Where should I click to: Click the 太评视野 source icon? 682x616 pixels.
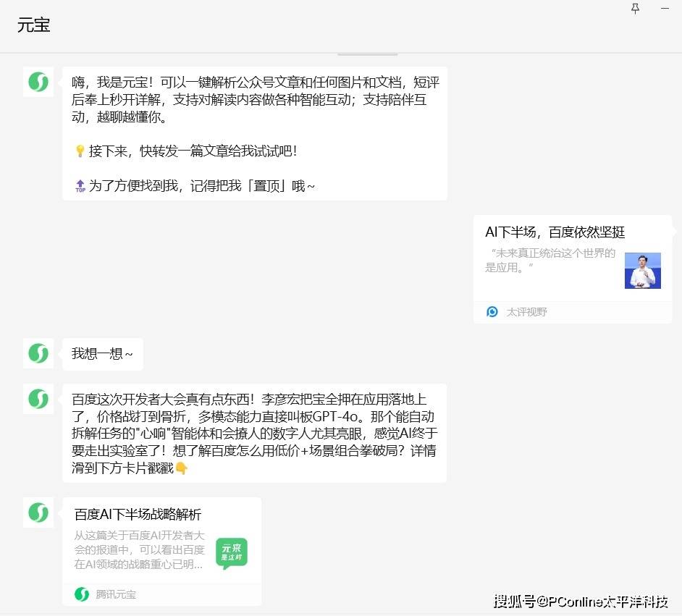(492, 312)
